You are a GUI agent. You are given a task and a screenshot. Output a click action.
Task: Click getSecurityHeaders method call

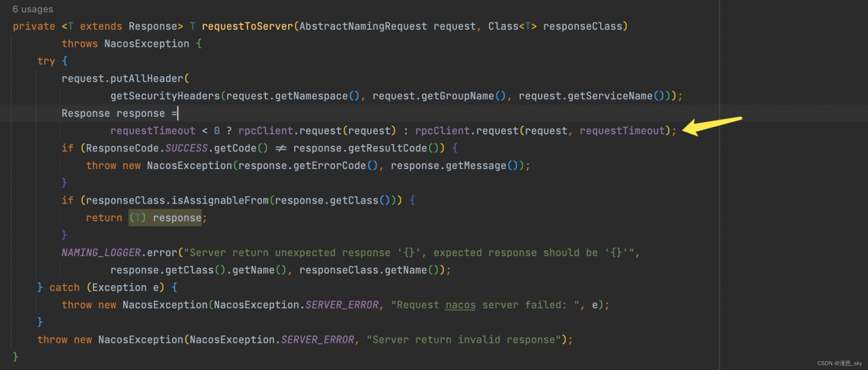(x=165, y=96)
